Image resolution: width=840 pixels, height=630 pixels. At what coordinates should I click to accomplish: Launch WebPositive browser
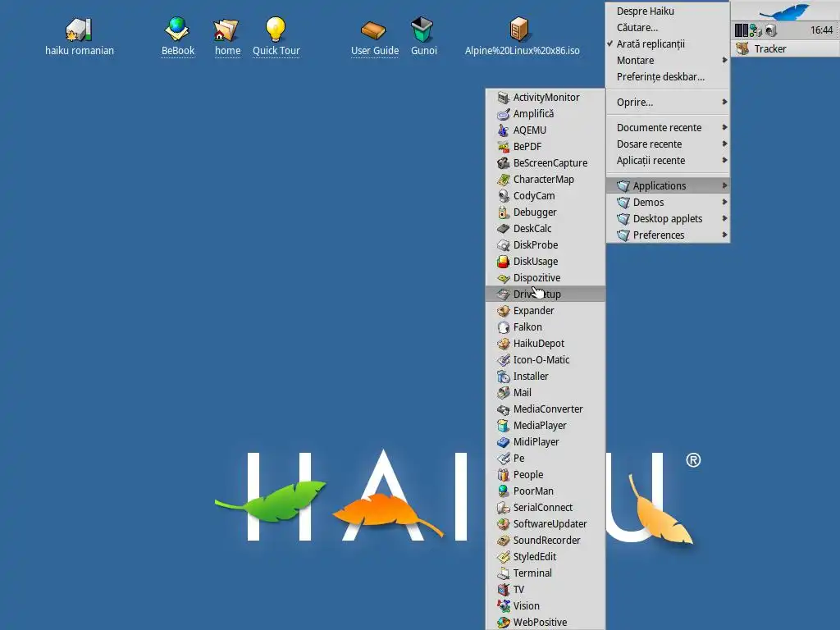pos(546,622)
